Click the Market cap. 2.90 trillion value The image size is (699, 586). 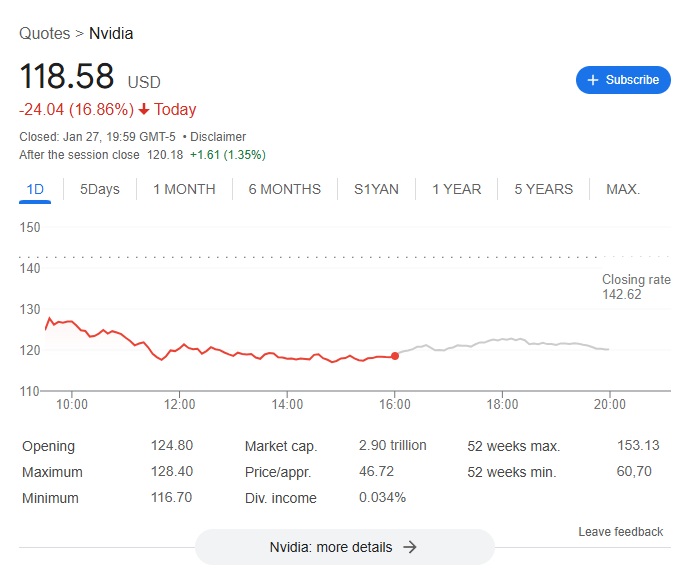coord(392,445)
